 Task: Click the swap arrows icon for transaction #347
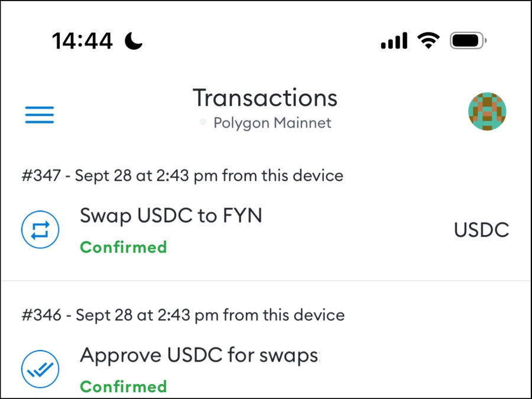click(x=40, y=230)
